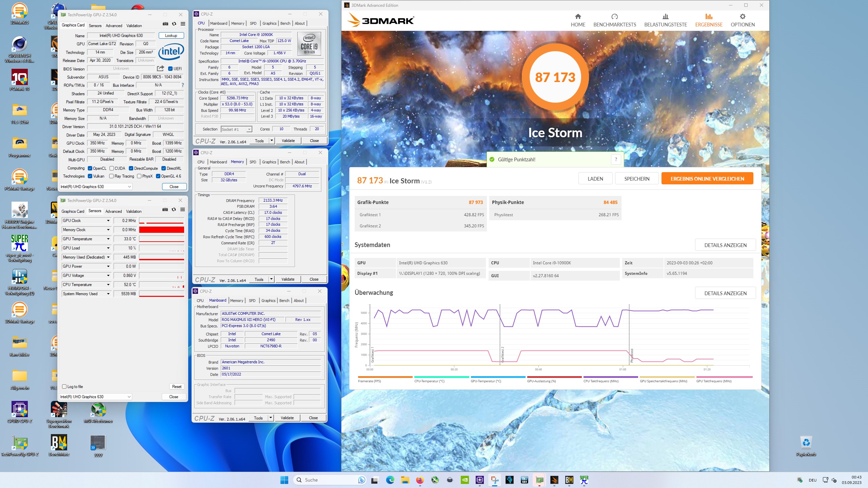Click Reset button in GPU-Z Sensors
The width and height of the screenshot is (868, 488).
click(x=177, y=386)
